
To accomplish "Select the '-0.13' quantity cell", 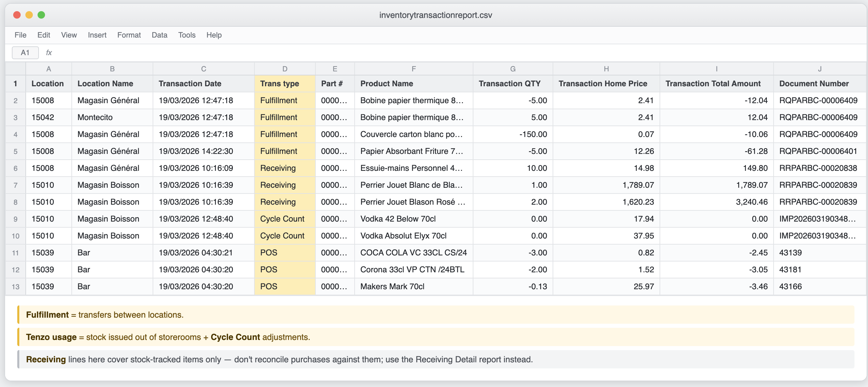I will click(513, 287).
